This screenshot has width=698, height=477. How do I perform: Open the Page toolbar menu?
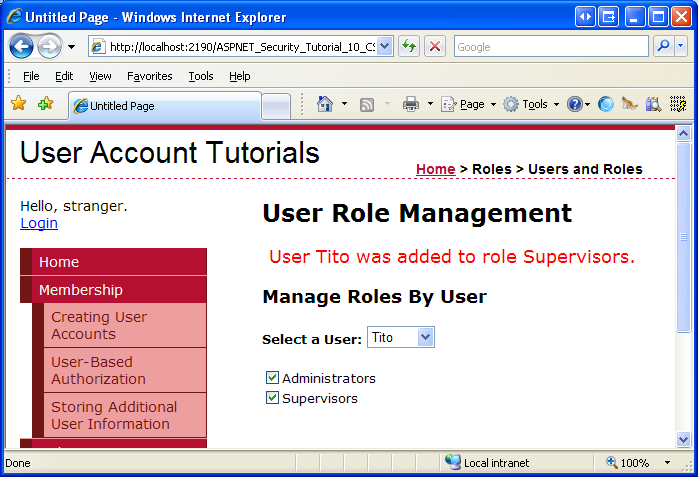point(468,104)
